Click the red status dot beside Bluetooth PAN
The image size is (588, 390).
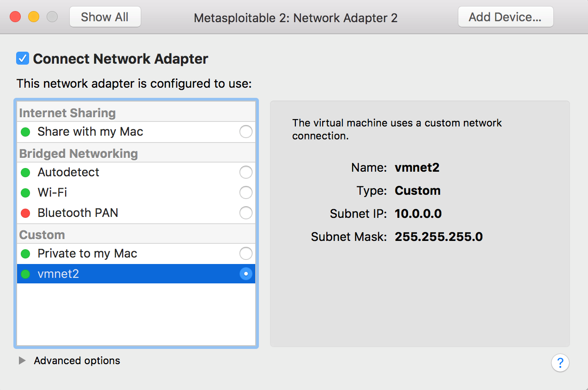(26, 213)
